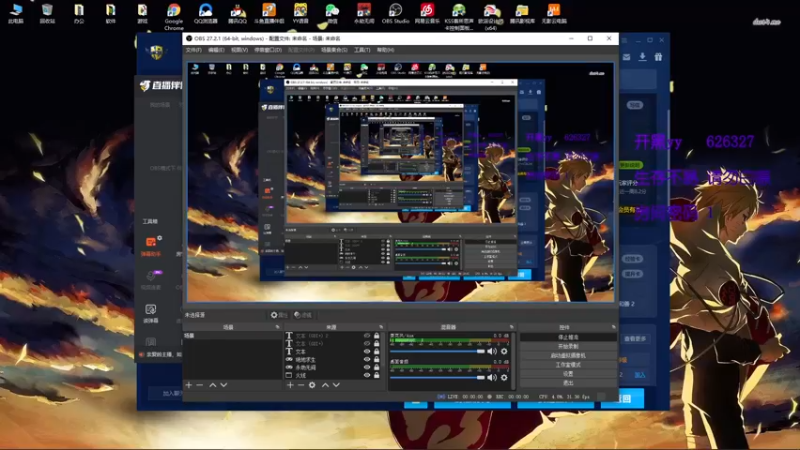Adjust the second mixer channel volume slider
800x450 pixels.
coord(438,378)
